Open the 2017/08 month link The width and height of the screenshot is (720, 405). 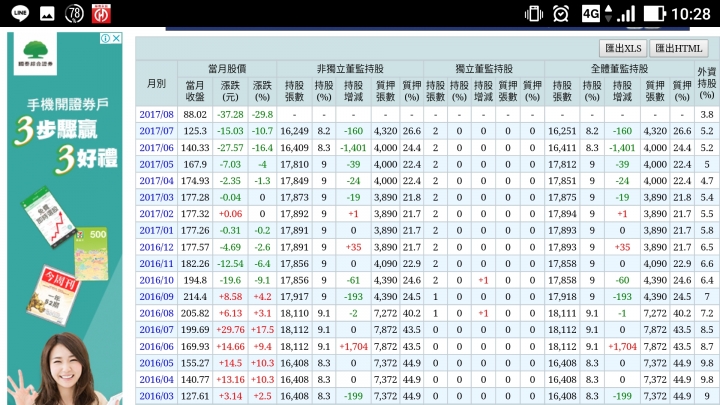pyautogui.click(x=157, y=114)
